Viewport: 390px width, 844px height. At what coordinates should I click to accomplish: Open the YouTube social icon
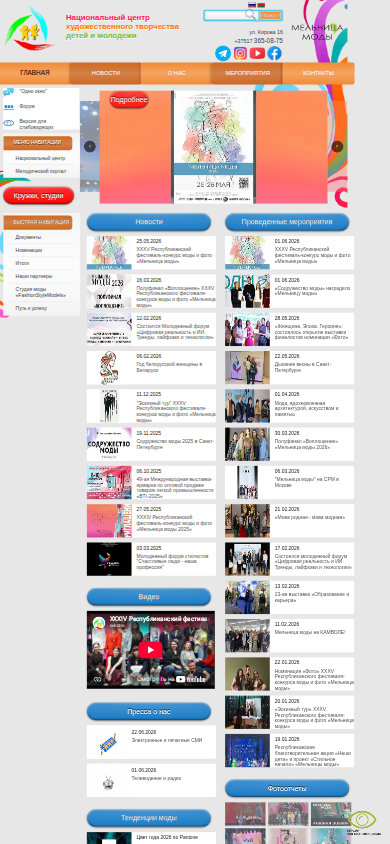pyautogui.click(x=257, y=53)
